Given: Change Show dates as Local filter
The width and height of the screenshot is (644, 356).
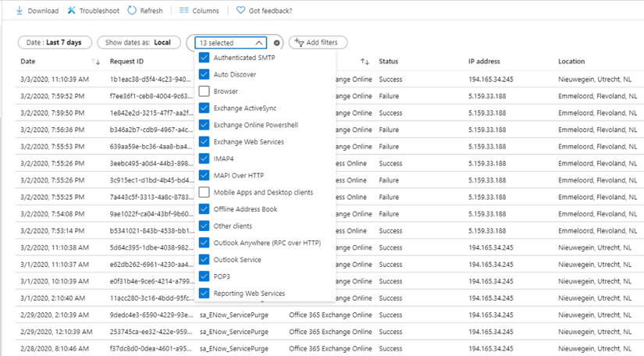Looking at the screenshot, I should click(x=139, y=42).
